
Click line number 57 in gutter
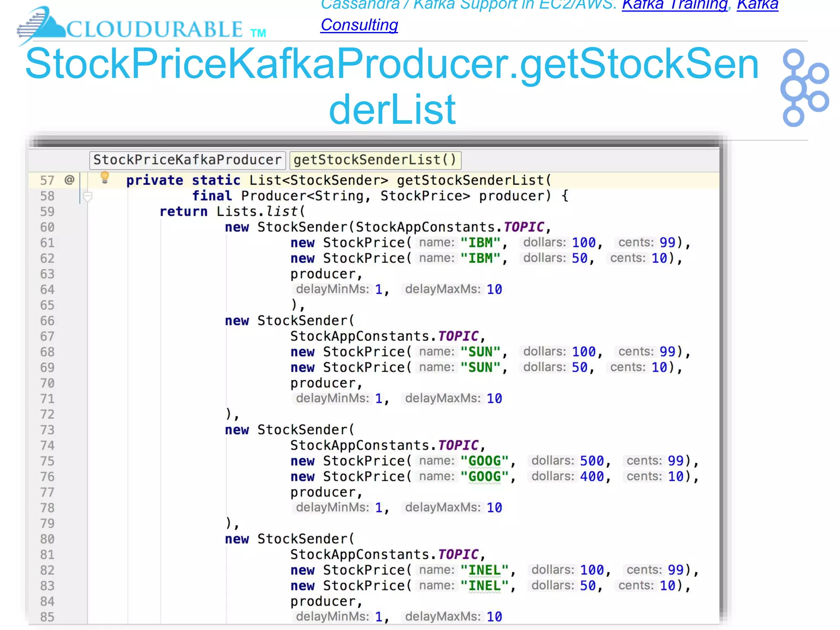coord(47,180)
